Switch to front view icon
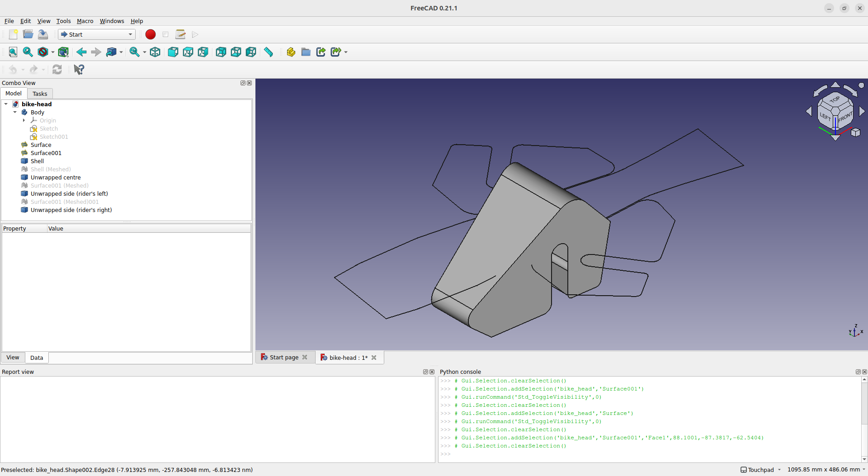The height and width of the screenshot is (476, 868). (x=173, y=52)
